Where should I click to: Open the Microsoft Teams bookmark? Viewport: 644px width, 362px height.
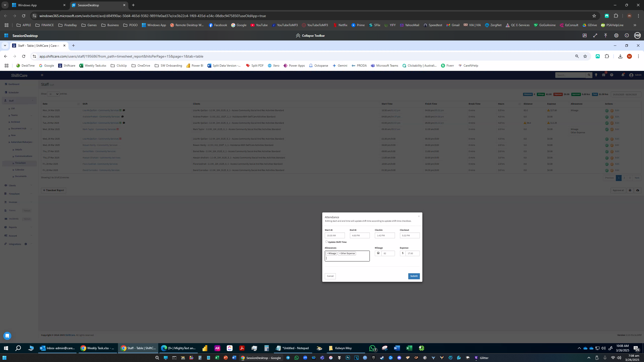[x=384, y=66]
